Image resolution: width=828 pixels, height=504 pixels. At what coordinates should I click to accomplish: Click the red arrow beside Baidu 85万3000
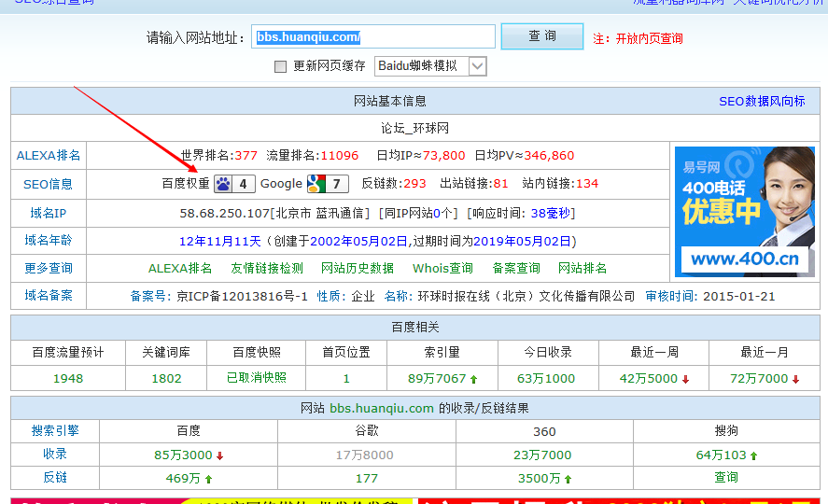click(x=219, y=455)
